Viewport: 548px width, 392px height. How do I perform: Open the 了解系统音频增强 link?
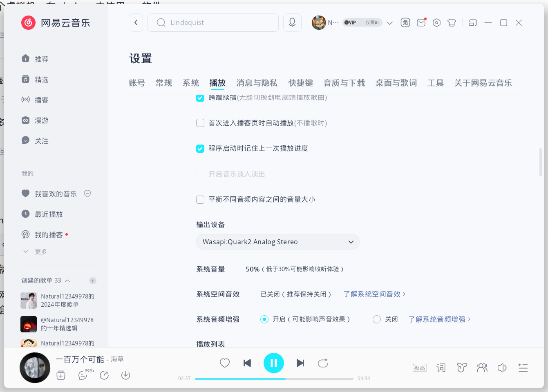point(439,319)
